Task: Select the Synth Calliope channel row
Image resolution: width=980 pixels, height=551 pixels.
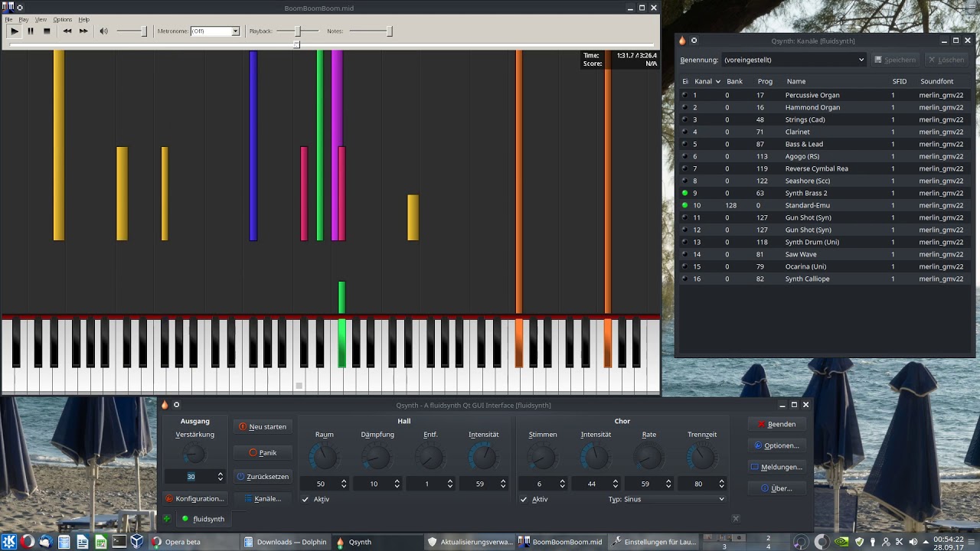Action: point(825,279)
